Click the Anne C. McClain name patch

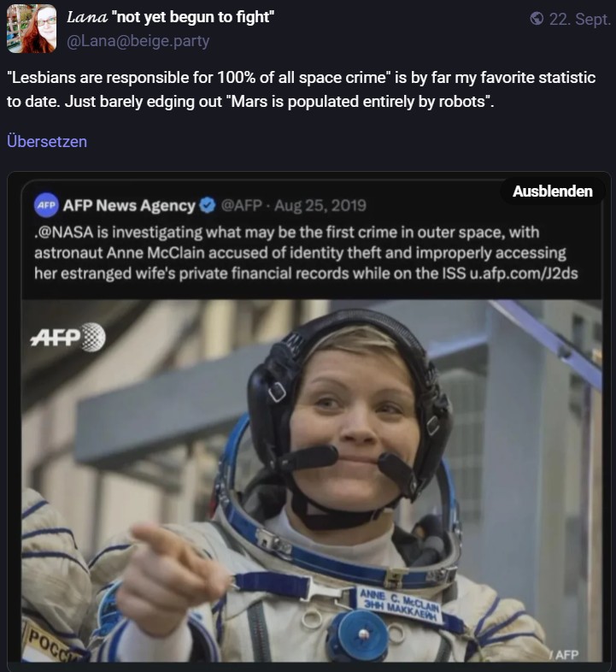[x=399, y=604]
